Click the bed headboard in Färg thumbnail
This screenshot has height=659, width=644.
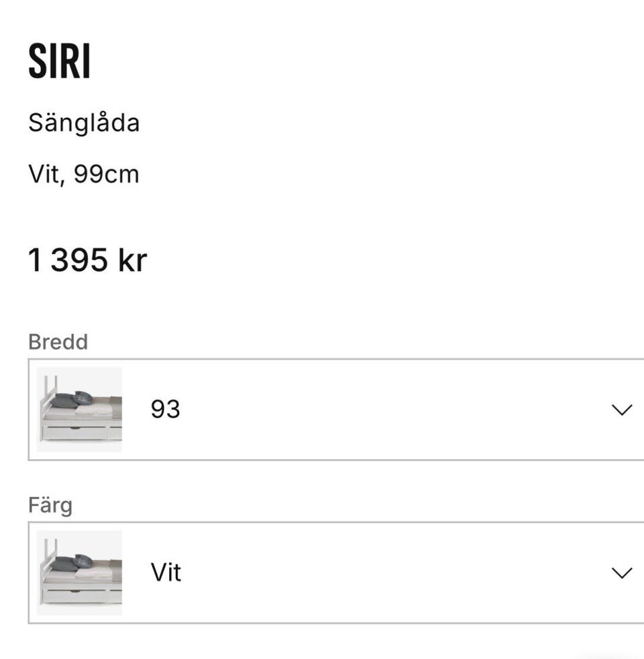[x=48, y=562]
